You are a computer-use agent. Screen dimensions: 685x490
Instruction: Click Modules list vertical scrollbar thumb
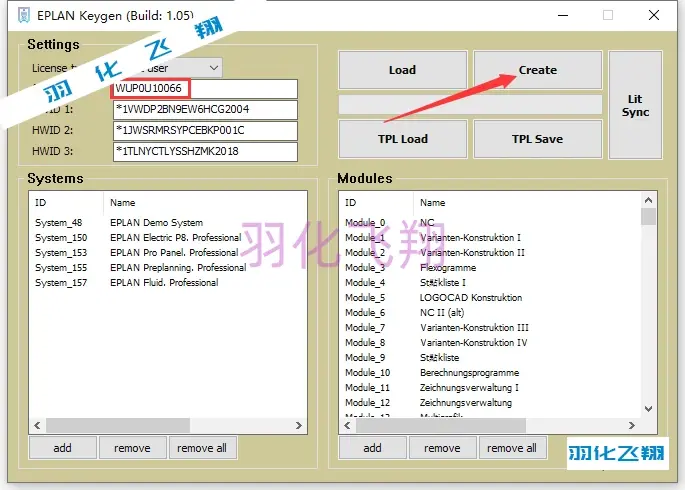[x=649, y=217]
